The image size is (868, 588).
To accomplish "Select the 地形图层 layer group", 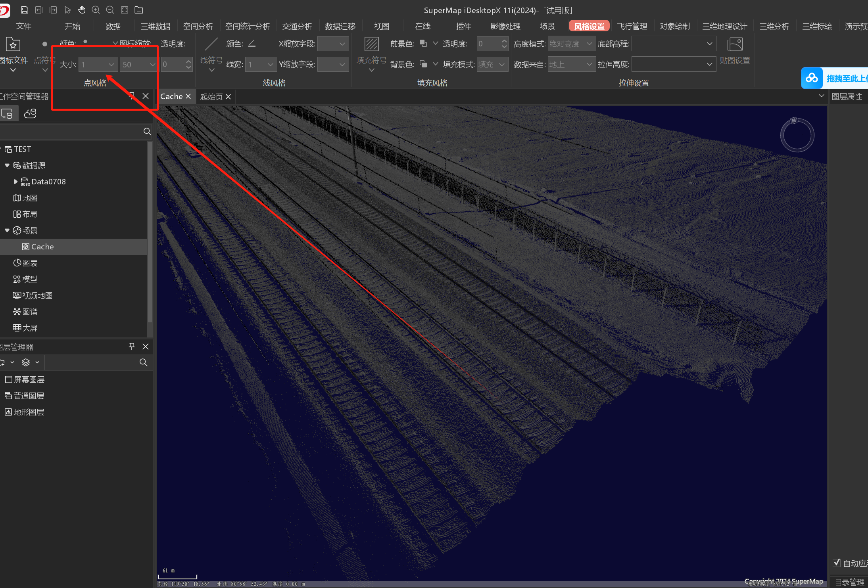I will 24,412.
